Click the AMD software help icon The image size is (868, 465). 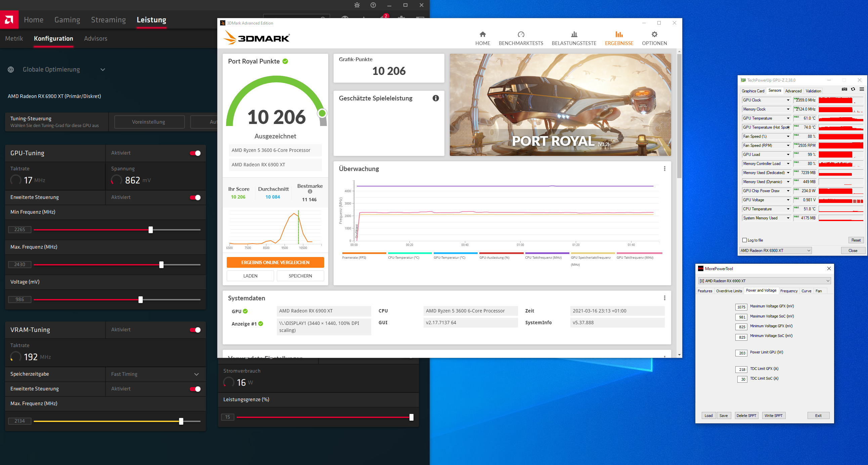coord(373,5)
